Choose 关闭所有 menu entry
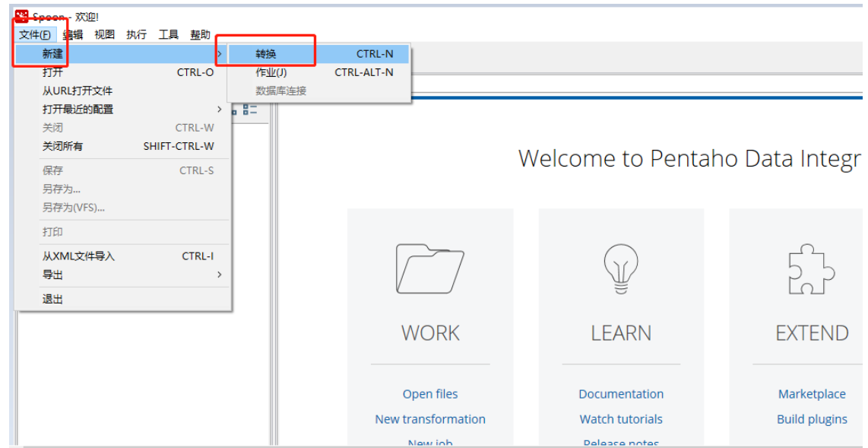Image resolution: width=868 pixels, height=448 pixels. click(x=122, y=146)
